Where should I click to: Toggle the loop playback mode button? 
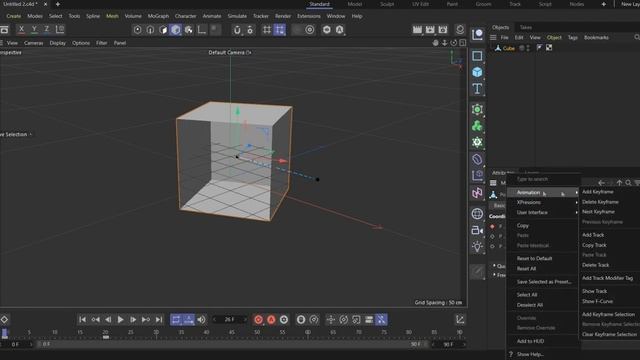tap(176, 320)
